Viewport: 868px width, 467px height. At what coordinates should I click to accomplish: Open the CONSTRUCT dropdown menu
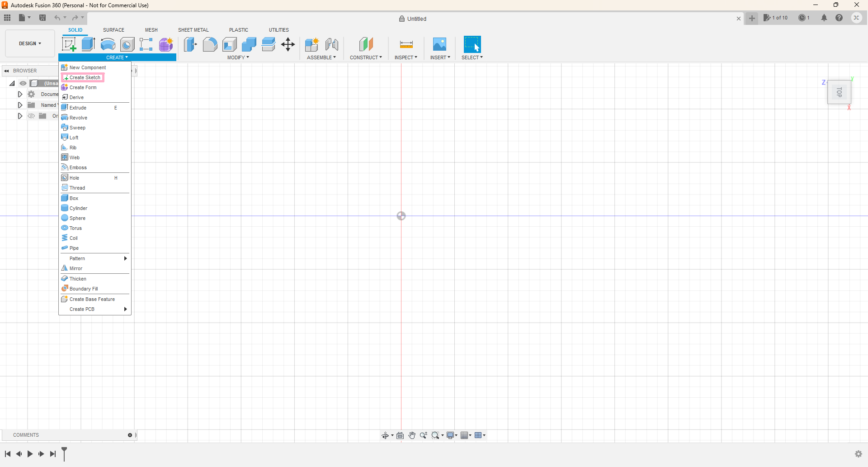click(x=366, y=57)
